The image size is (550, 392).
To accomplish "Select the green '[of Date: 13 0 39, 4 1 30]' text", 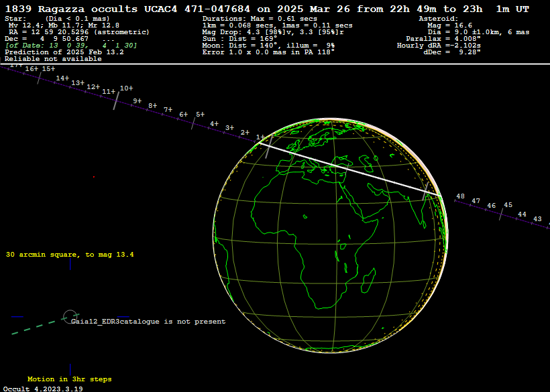I will pyautogui.click(x=71, y=46).
